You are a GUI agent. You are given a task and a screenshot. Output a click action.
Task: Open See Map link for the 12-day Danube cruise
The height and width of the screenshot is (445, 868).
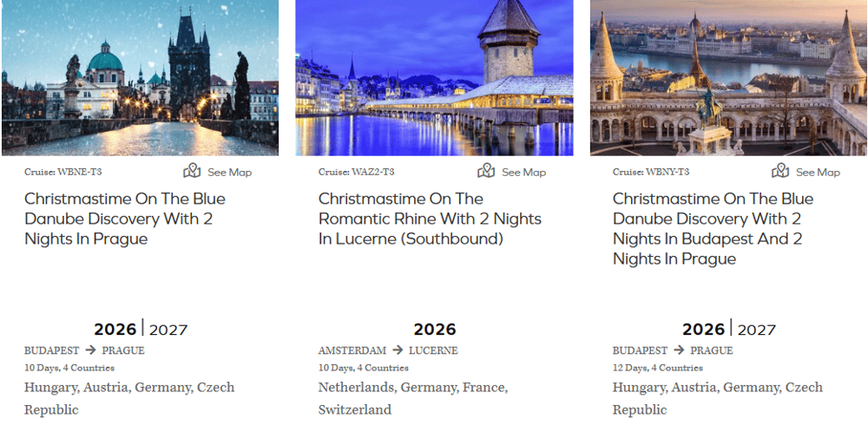[818, 173]
